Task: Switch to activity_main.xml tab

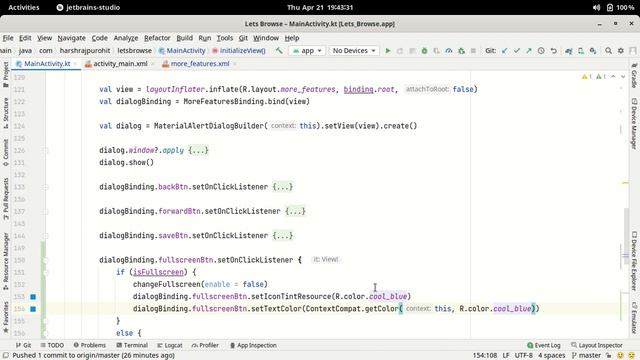Action: pyautogui.click(x=120, y=64)
